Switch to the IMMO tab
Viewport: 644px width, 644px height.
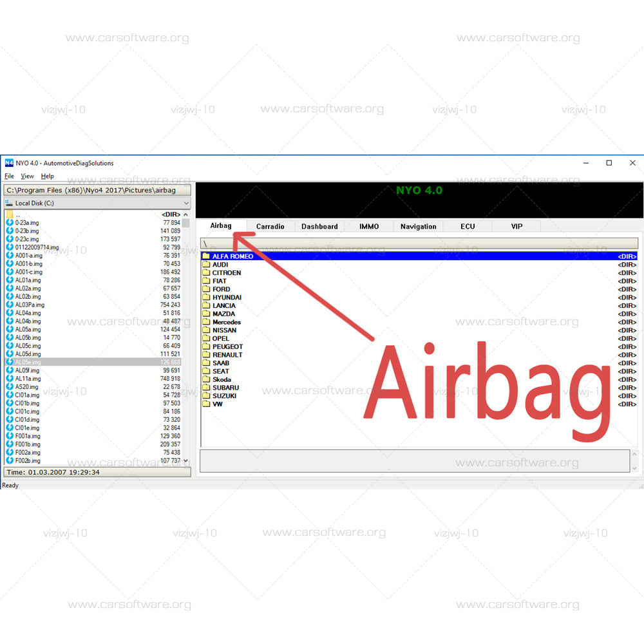pyautogui.click(x=369, y=226)
